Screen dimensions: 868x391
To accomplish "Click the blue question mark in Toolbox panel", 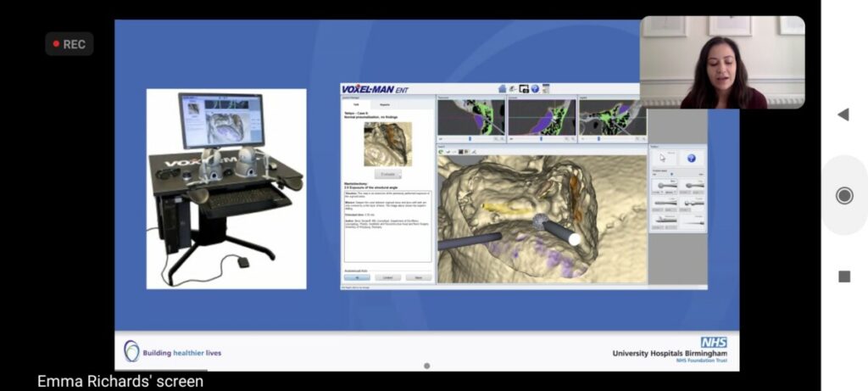I will pos(691,158).
